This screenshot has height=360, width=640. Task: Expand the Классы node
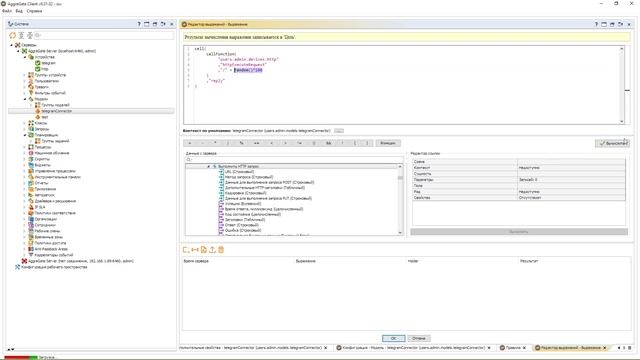tap(25, 123)
